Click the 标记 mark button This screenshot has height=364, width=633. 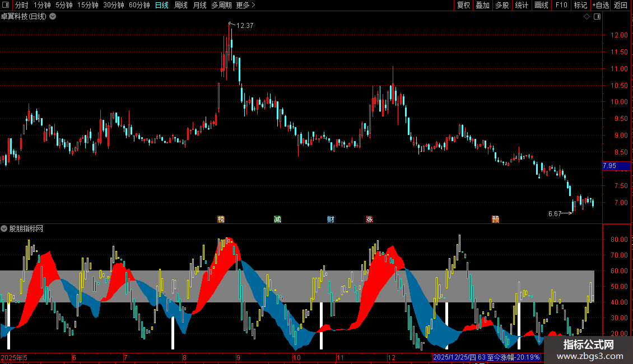(580, 5)
